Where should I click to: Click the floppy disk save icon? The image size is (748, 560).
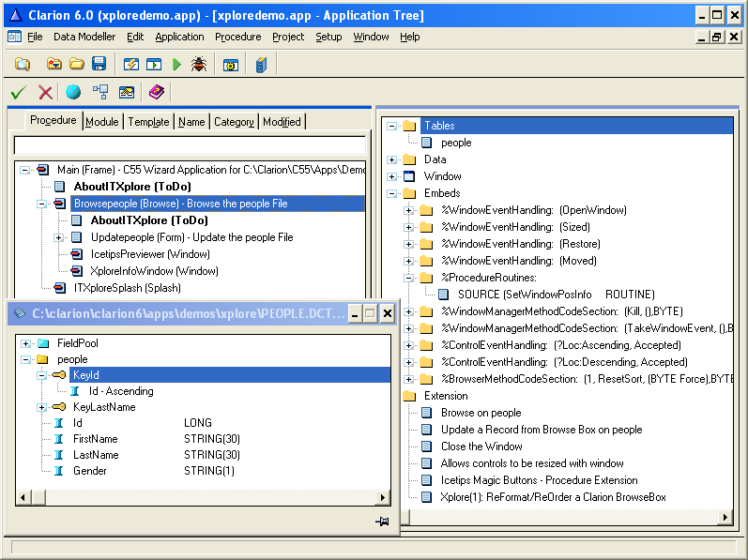[x=99, y=64]
